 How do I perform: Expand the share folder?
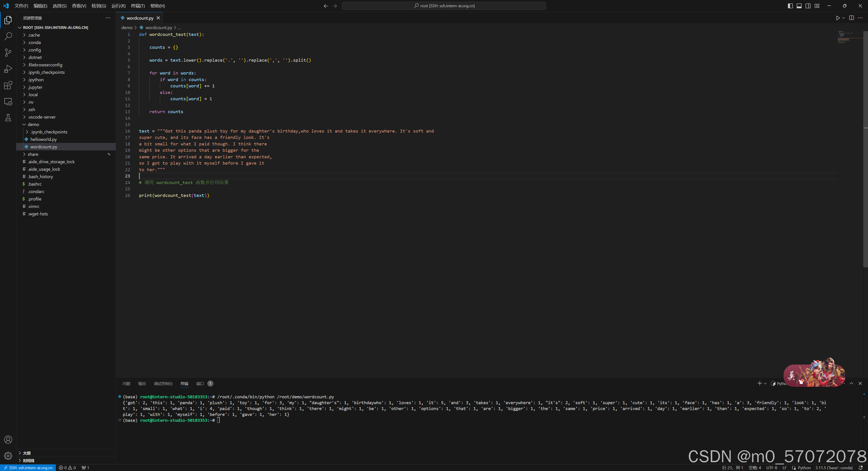[33, 154]
